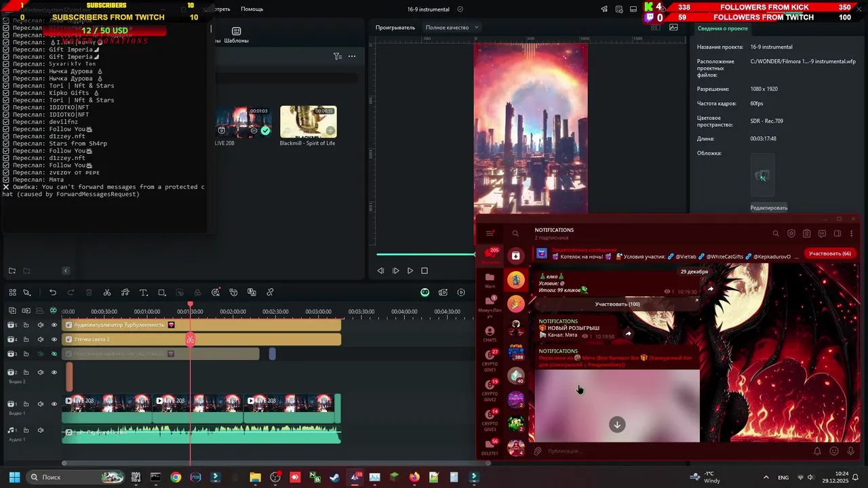Click the emoji smiley icon in Telegram
This screenshot has height=488, width=868.
coord(834,451)
